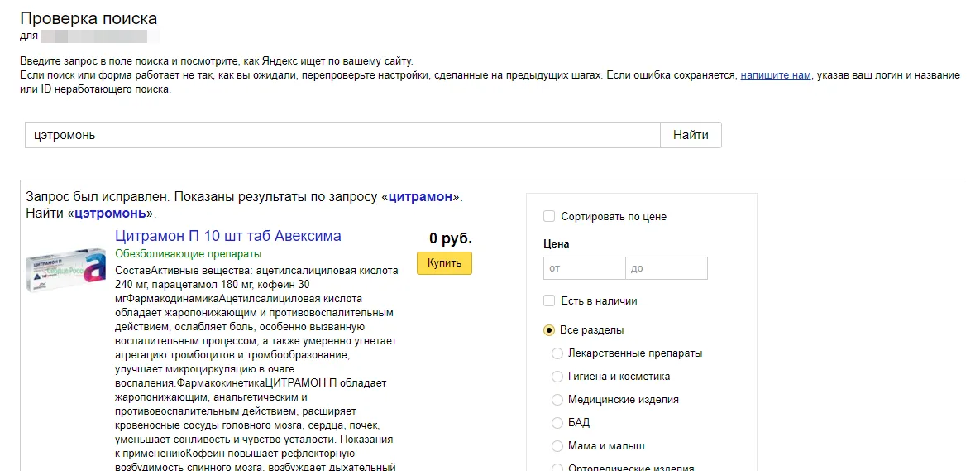Select the БАД radio option
The width and height of the screenshot is (980, 471).
[x=557, y=423]
